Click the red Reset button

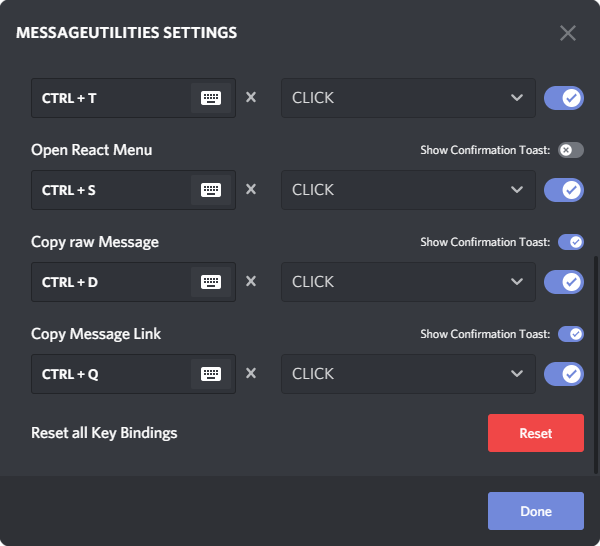point(536,433)
